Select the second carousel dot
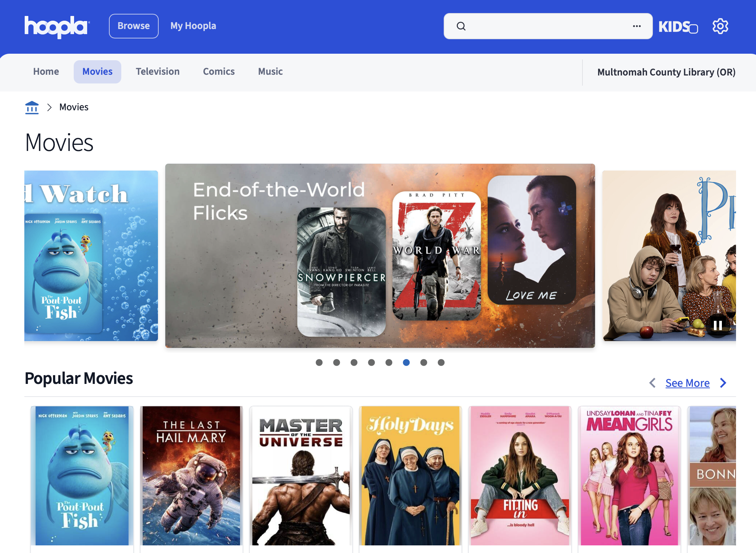 tap(337, 362)
